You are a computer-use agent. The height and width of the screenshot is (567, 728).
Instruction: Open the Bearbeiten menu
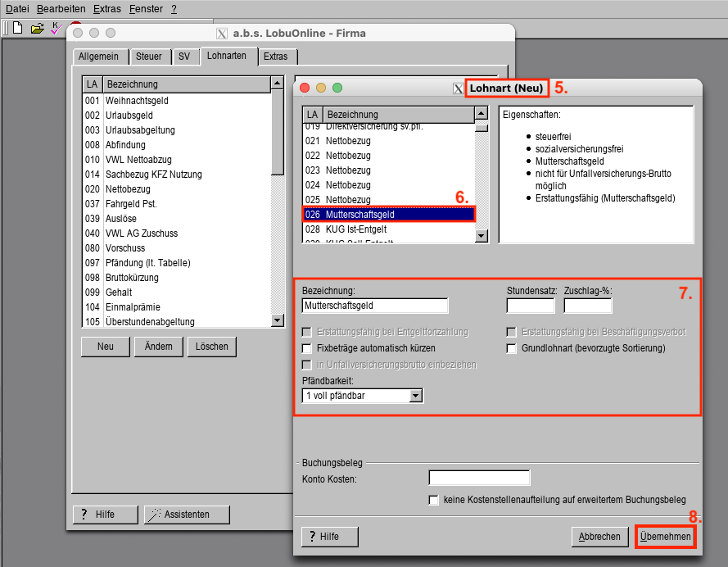click(61, 8)
